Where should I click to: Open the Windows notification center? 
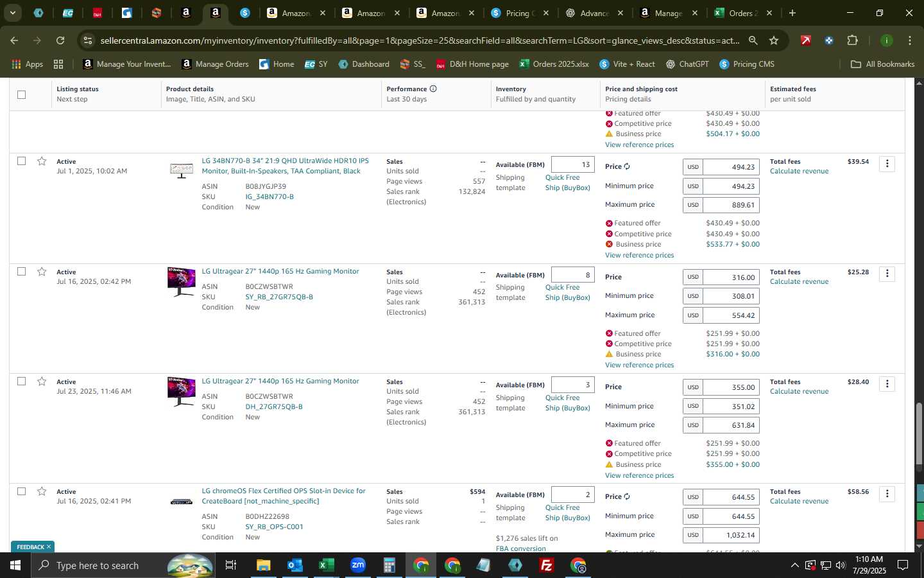[903, 565]
